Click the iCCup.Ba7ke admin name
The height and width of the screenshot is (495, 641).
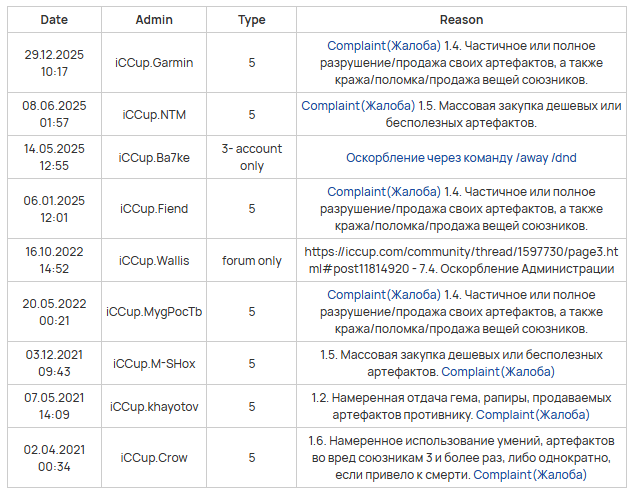tap(154, 158)
